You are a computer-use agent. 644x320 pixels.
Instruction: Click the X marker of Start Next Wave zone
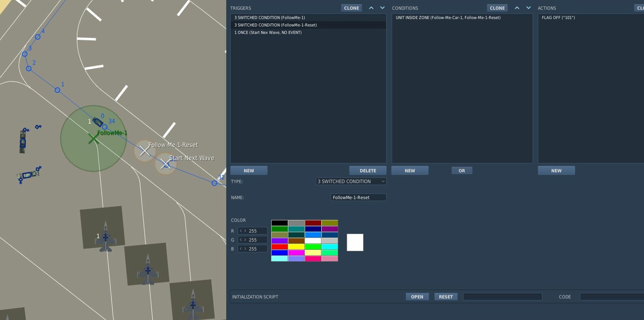click(165, 164)
